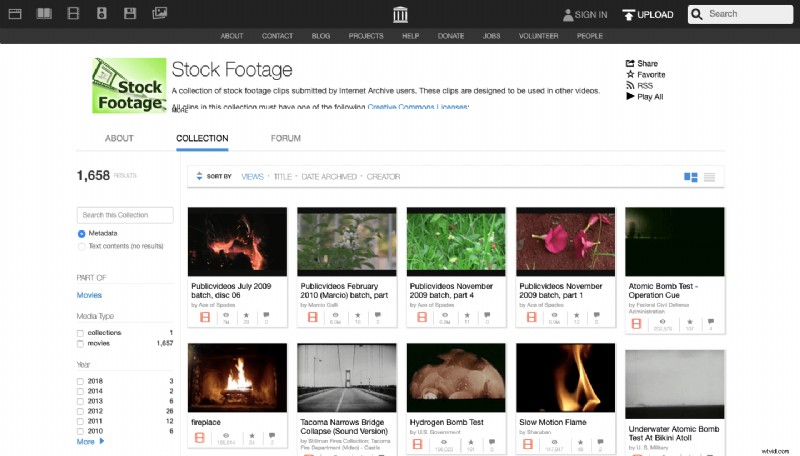Click film icon on February 2010 batch card

click(x=313, y=317)
